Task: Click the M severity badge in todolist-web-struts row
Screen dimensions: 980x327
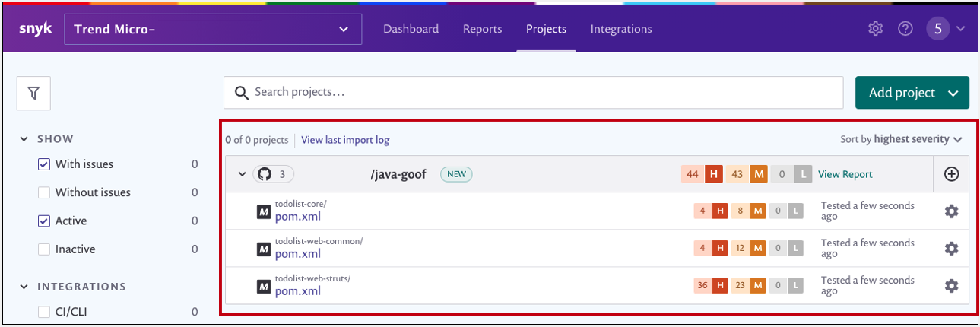Action: pyautogui.click(x=758, y=285)
